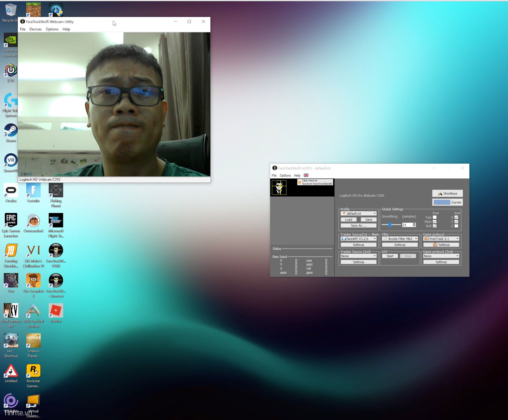Screen dimensions: 508x420
Task: Start face tracking with the Start button
Action: pos(390,256)
